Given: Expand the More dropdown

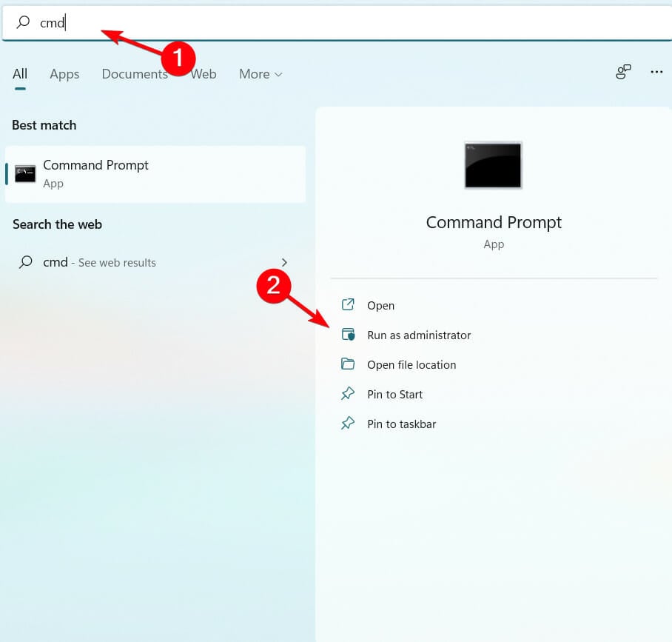Looking at the screenshot, I should (261, 74).
